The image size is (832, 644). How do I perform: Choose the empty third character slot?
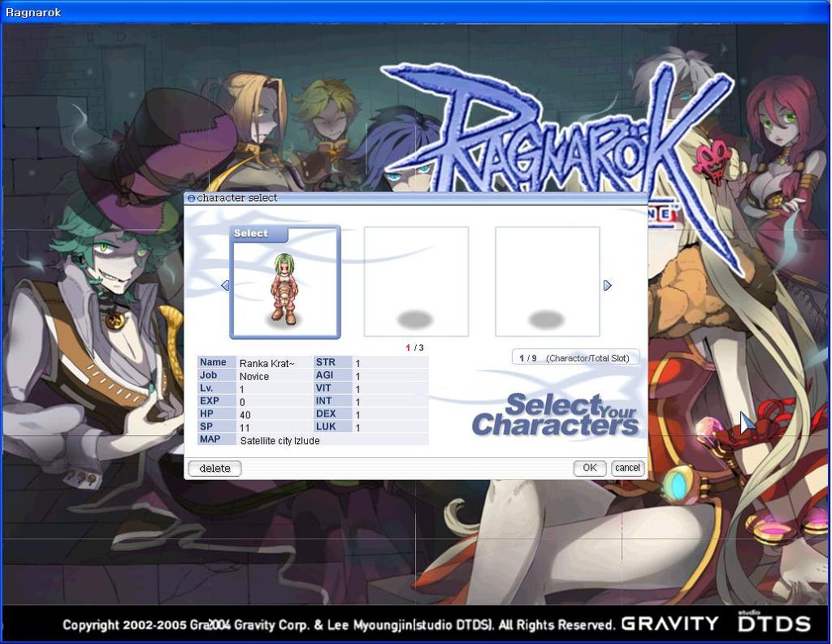[x=548, y=281]
